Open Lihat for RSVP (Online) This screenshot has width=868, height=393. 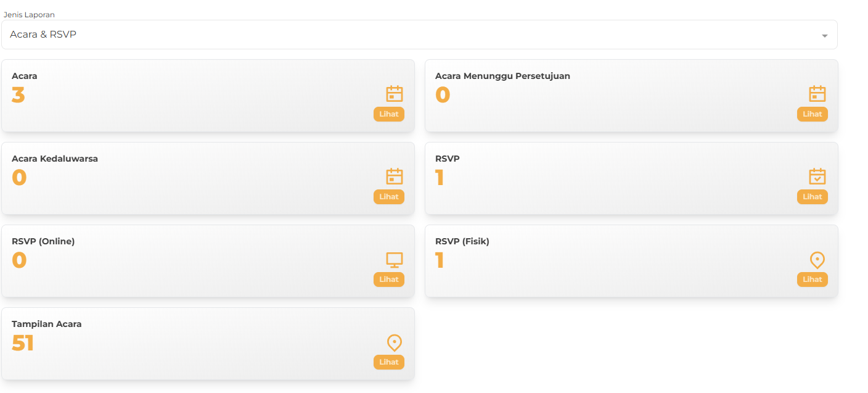pyautogui.click(x=389, y=279)
